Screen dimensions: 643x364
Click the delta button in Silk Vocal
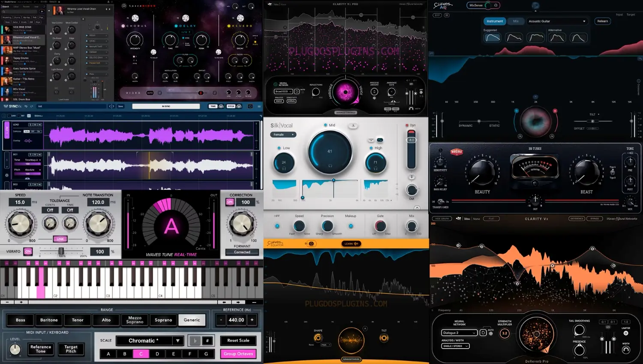353,125
